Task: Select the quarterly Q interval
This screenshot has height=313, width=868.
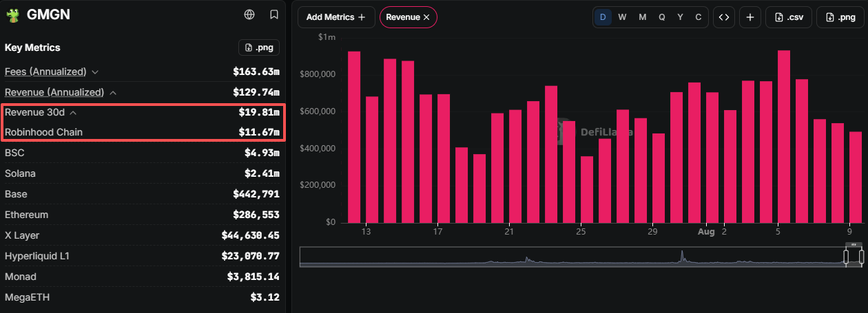Action: 661,17
